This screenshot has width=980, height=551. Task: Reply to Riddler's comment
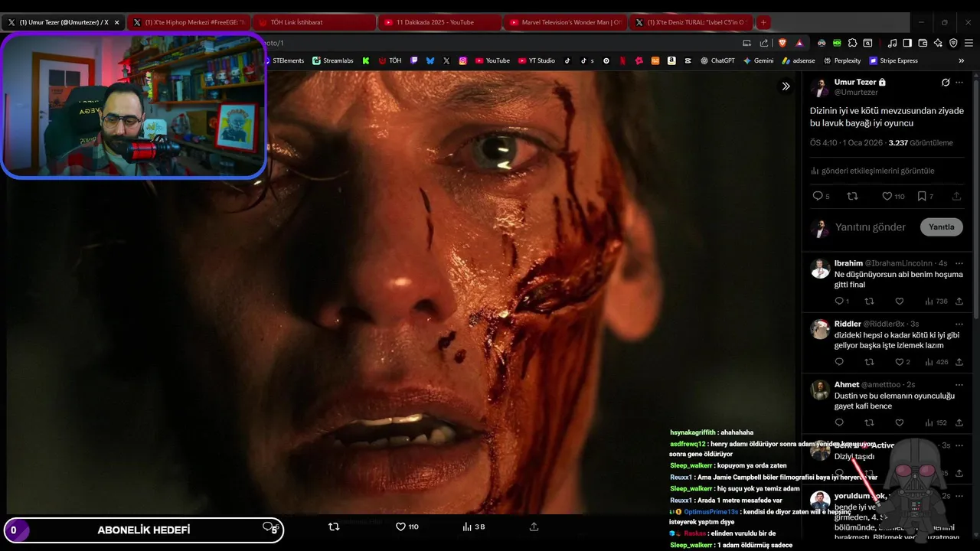(839, 362)
